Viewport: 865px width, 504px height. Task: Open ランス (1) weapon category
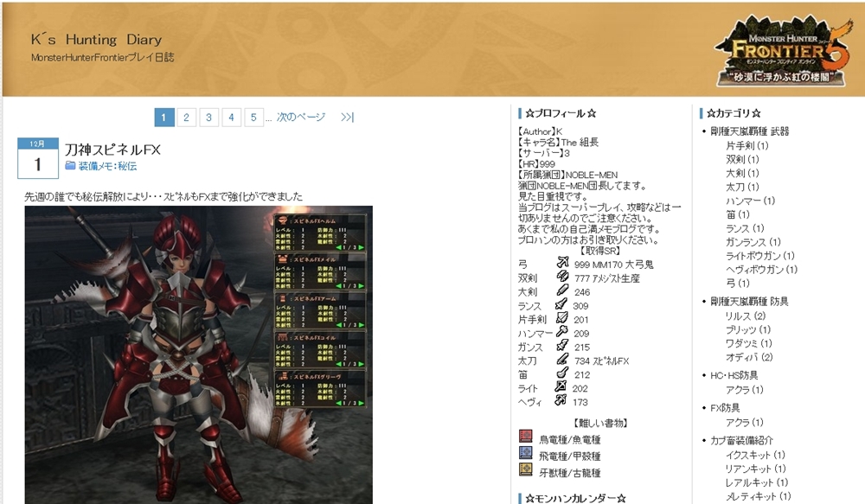pos(745,228)
